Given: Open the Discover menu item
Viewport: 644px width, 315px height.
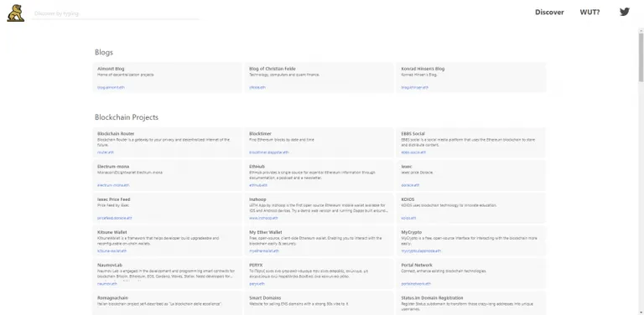Looking at the screenshot, I should coord(549,13).
